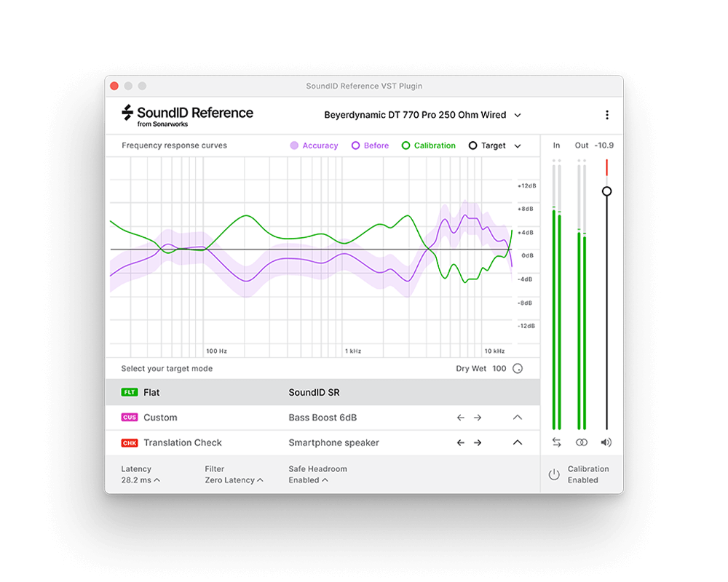Select next Custom preset with right arrow

pyautogui.click(x=478, y=418)
